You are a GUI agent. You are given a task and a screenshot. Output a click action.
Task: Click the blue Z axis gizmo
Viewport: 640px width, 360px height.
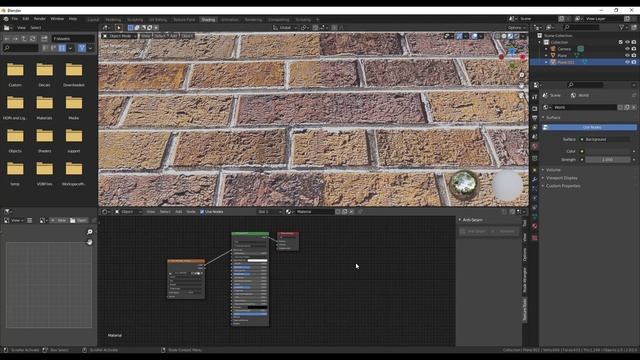coord(512,51)
